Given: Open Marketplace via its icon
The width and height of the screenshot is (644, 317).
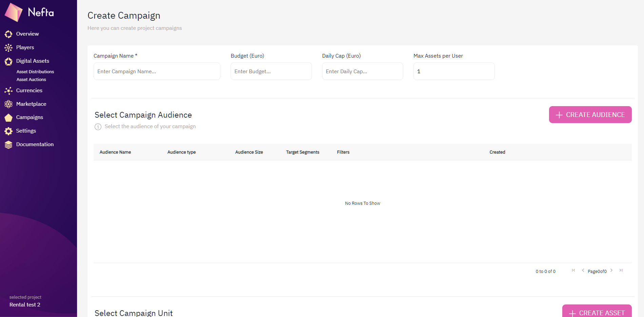Looking at the screenshot, I should [8, 104].
